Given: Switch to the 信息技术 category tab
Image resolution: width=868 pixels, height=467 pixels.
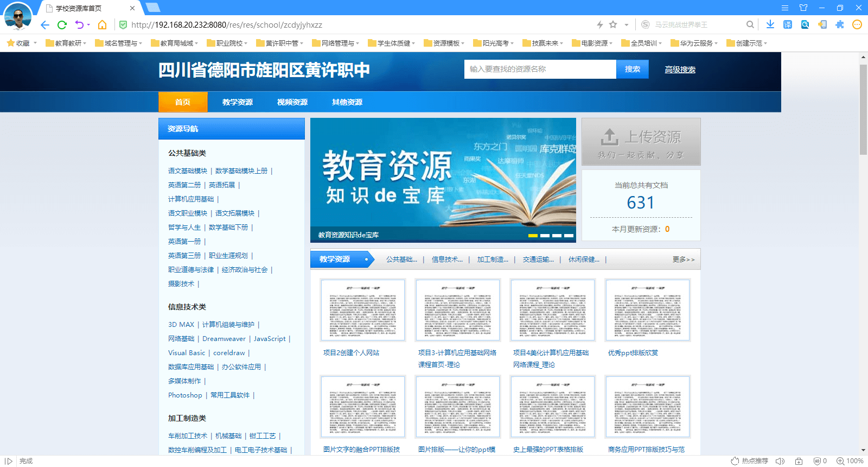Looking at the screenshot, I should click(x=447, y=260).
